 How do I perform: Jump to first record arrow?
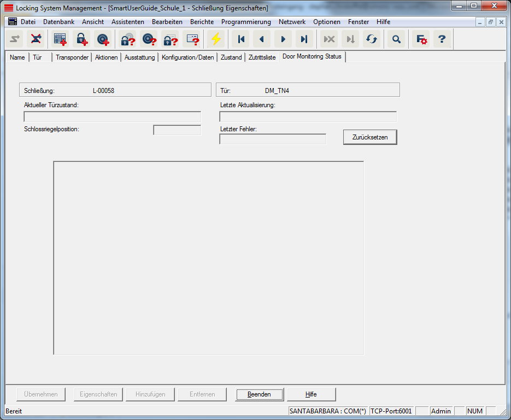240,39
